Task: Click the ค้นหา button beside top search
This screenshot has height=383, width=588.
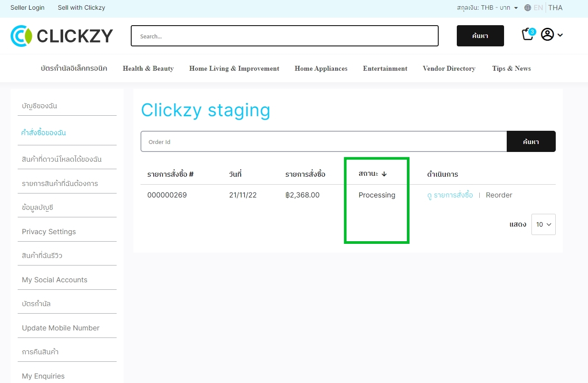Action: pyautogui.click(x=480, y=36)
